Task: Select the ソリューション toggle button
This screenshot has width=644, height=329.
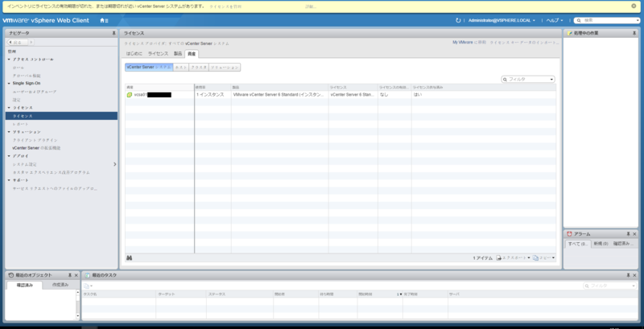Action: pyautogui.click(x=225, y=68)
